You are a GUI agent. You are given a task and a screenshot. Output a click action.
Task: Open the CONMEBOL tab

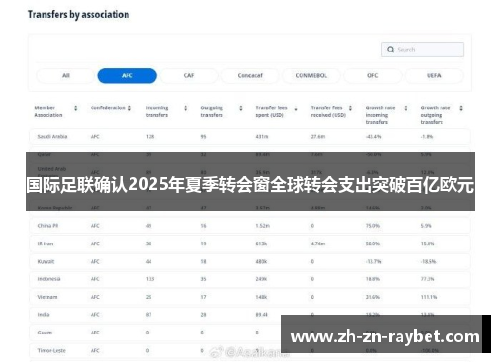(x=311, y=75)
